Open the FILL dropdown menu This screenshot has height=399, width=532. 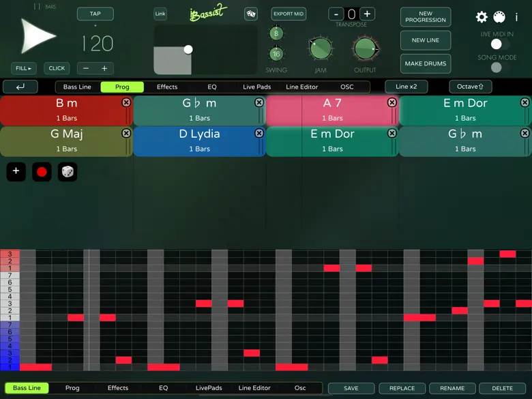coord(24,68)
